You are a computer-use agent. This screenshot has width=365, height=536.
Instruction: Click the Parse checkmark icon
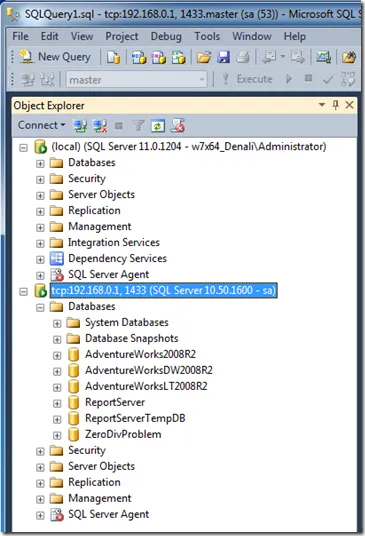click(327, 80)
